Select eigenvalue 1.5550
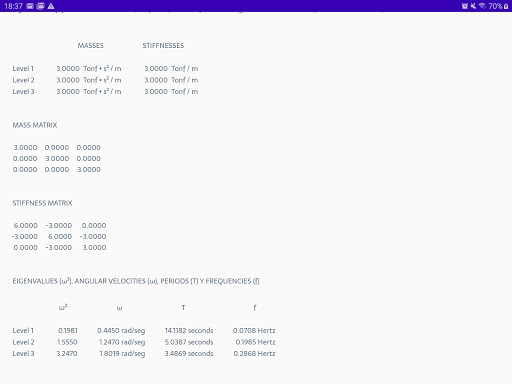 click(x=67, y=342)
